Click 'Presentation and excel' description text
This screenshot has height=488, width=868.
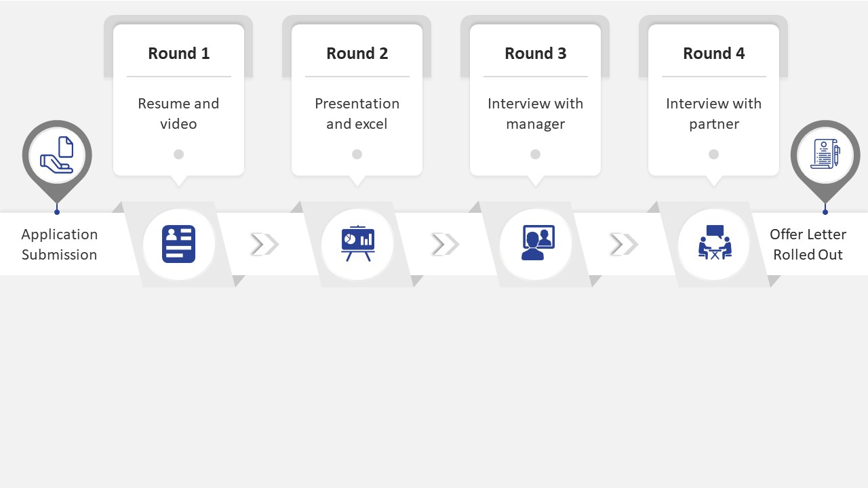coord(357,114)
